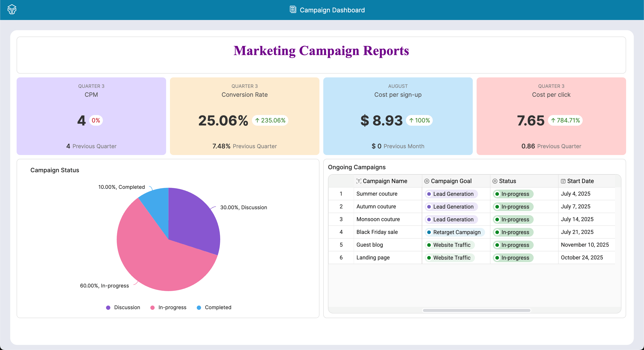Click the app logo cube icon
Screen dimensions: 644x350
[x=12, y=10]
